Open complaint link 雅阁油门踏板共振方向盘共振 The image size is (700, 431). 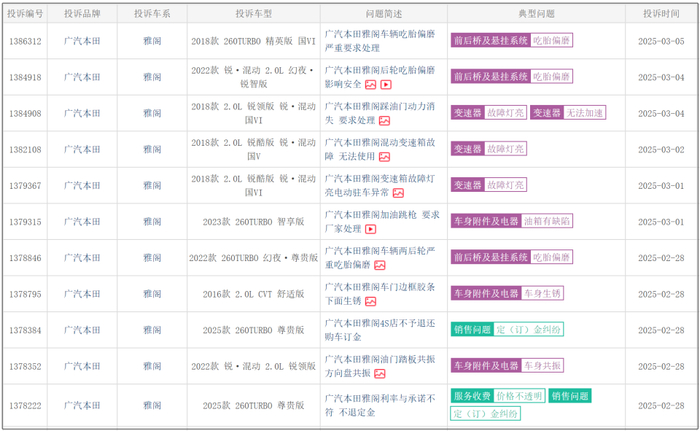(x=380, y=366)
